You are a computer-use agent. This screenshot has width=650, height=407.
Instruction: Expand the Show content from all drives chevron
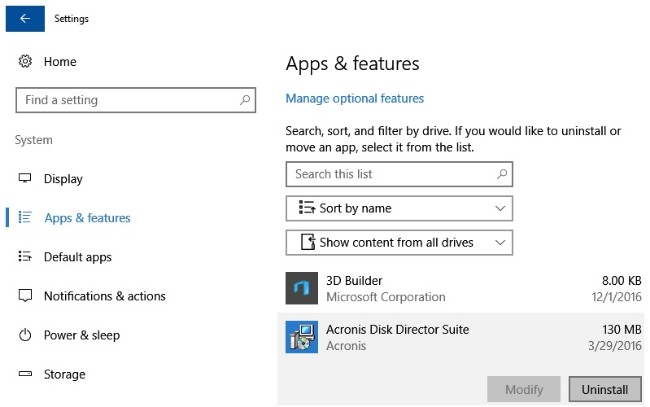tap(500, 243)
